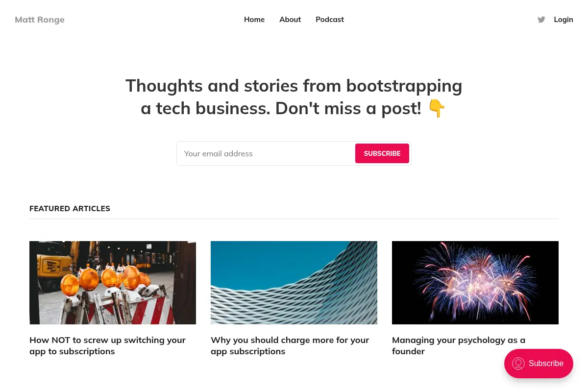
Task: Read How NOT to screw up switching article
Action: 107,345
